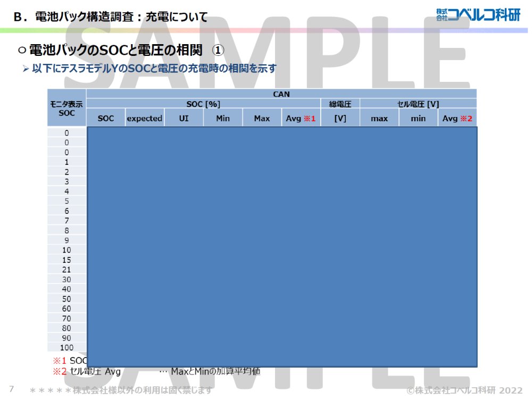Select the expected column header
532x399 pixels.
(145, 118)
